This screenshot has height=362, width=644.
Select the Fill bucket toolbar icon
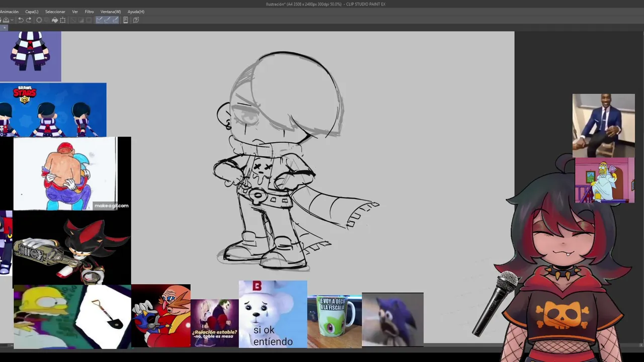[55, 20]
